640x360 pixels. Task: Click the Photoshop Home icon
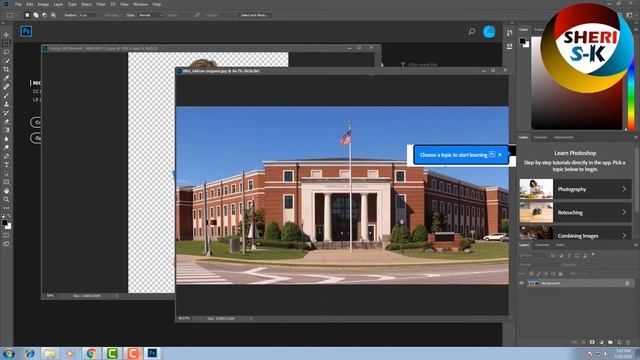[26, 31]
